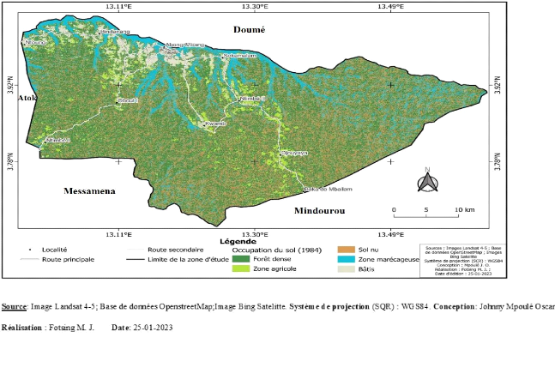Click 'Occupation du sol (1984)' legend title

point(277,250)
